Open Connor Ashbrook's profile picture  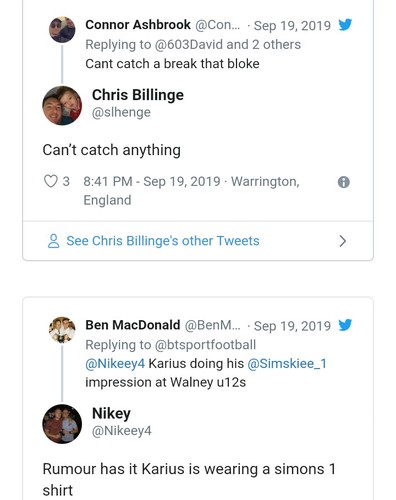(x=62, y=30)
